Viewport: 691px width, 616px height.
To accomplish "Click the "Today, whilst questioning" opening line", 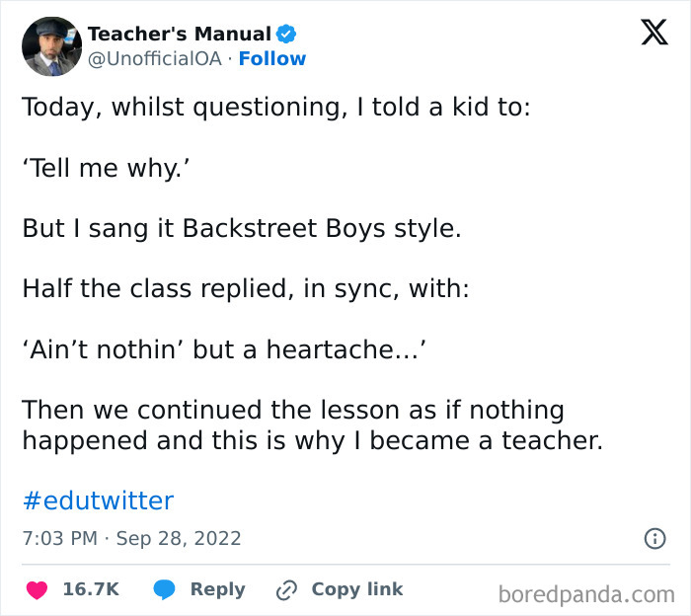I will [276, 107].
